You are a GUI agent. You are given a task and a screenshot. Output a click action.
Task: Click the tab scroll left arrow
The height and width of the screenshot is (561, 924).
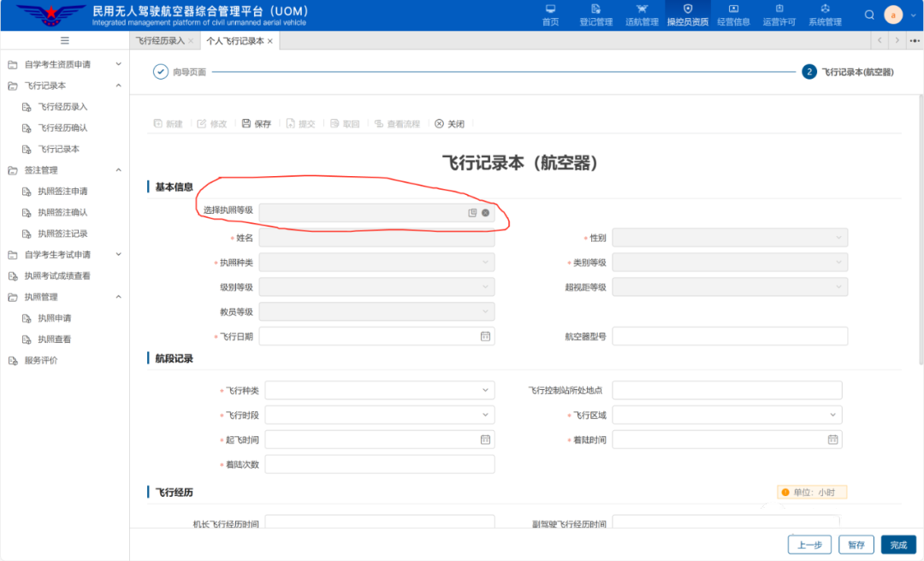click(880, 40)
